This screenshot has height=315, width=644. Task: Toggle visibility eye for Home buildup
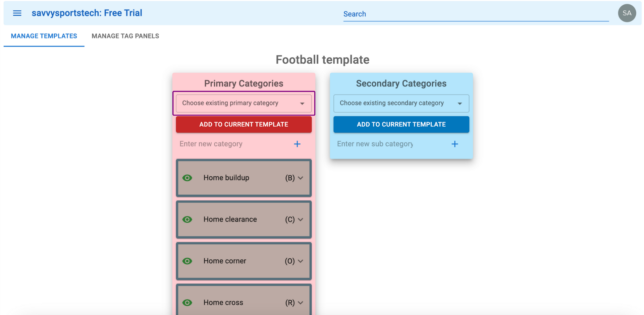coord(187,178)
